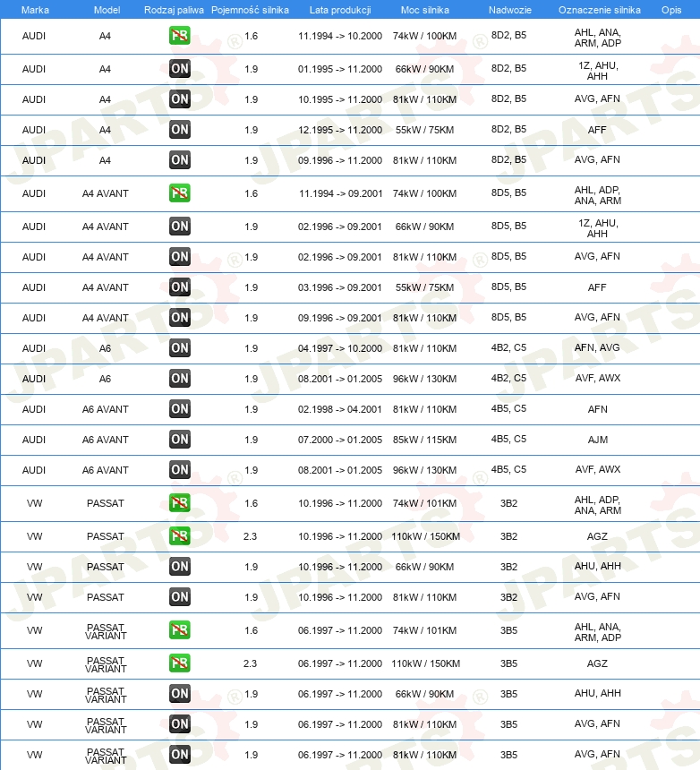This screenshot has height=770, width=700.
Task: Select the date range 01.1995 -> 11.2000
Action: pos(340,69)
